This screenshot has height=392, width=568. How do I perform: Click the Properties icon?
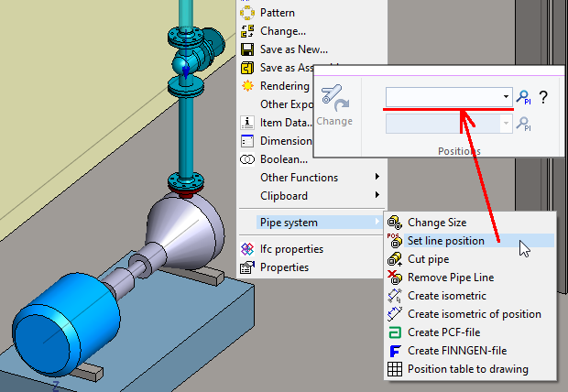(x=247, y=267)
